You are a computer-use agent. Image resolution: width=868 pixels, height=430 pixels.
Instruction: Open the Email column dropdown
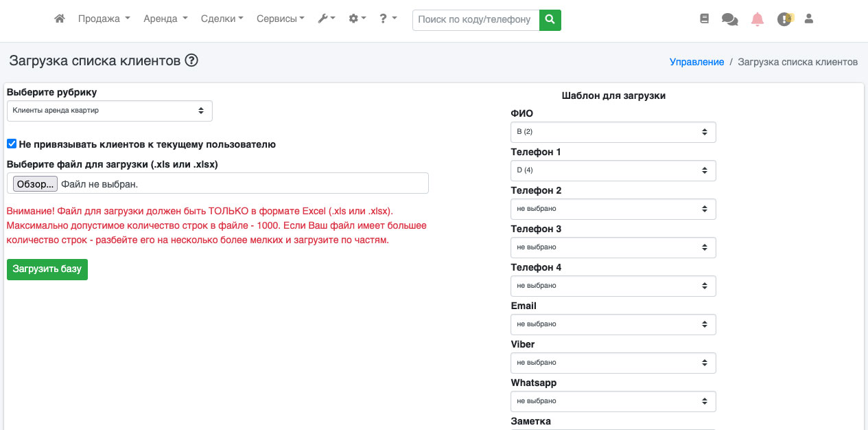613,324
